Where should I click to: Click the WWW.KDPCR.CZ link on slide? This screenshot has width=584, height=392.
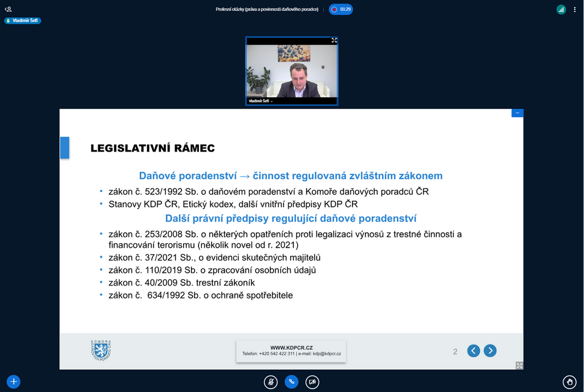pyautogui.click(x=291, y=348)
